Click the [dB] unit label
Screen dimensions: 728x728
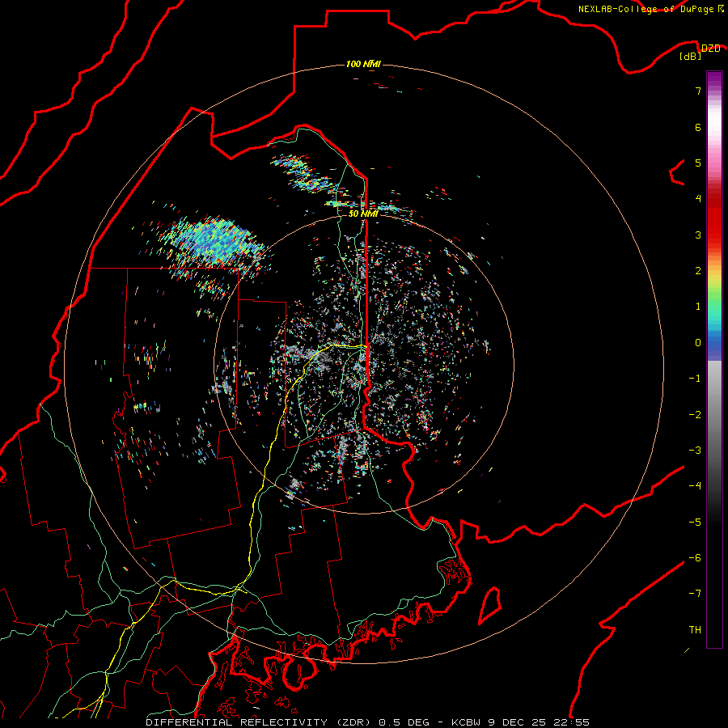coord(691,56)
